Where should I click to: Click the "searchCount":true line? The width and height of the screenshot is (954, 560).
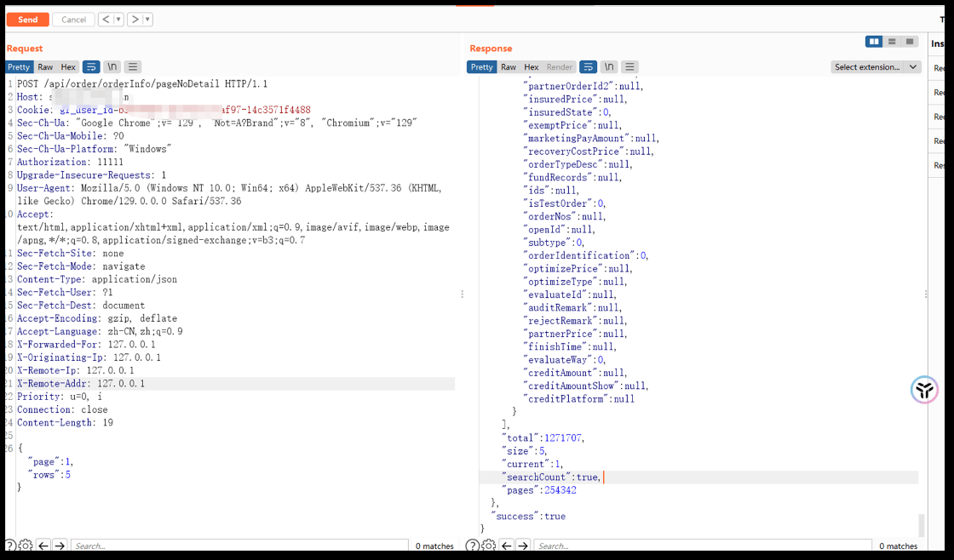click(552, 477)
